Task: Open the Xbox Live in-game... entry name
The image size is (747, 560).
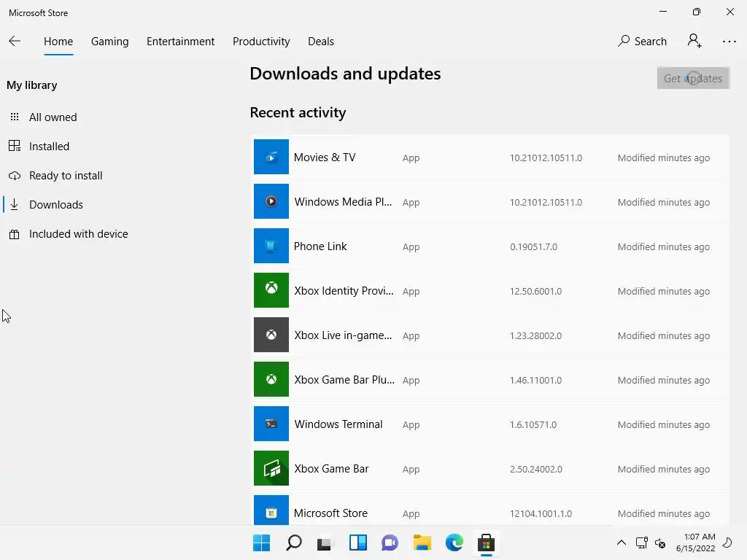Action: [343, 335]
